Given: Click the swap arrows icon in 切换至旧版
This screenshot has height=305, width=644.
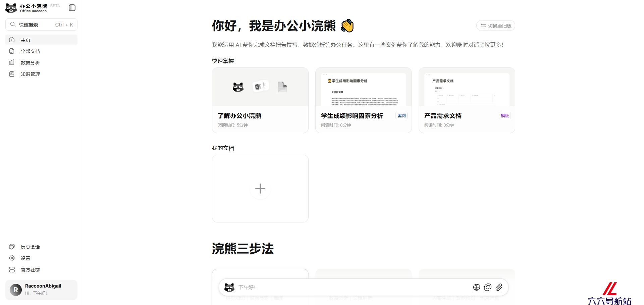Looking at the screenshot, I should click(483, 26).
